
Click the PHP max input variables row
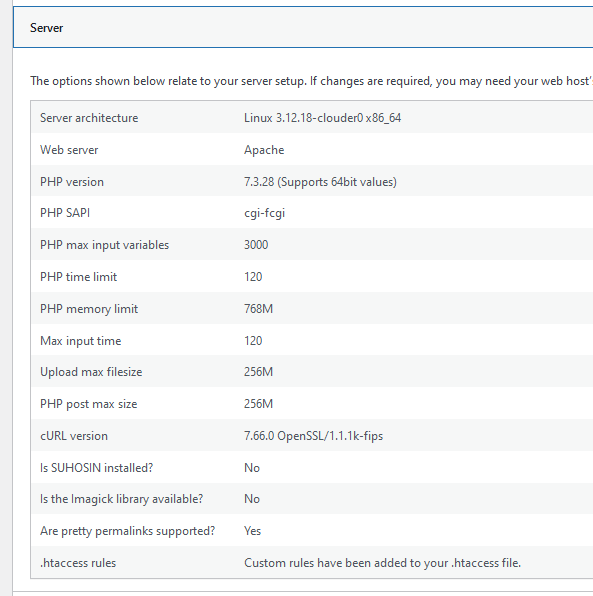pyautogui.click(x=312, y=244)
